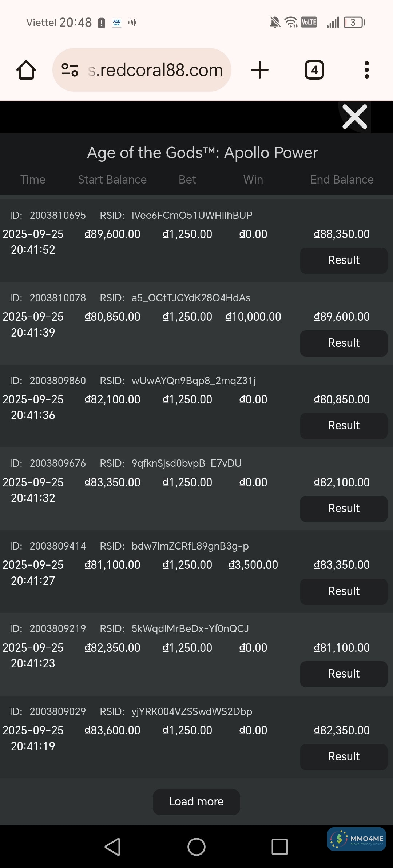
Task: Tap the Android recent apps square
Action: click(x=280, y=847)
